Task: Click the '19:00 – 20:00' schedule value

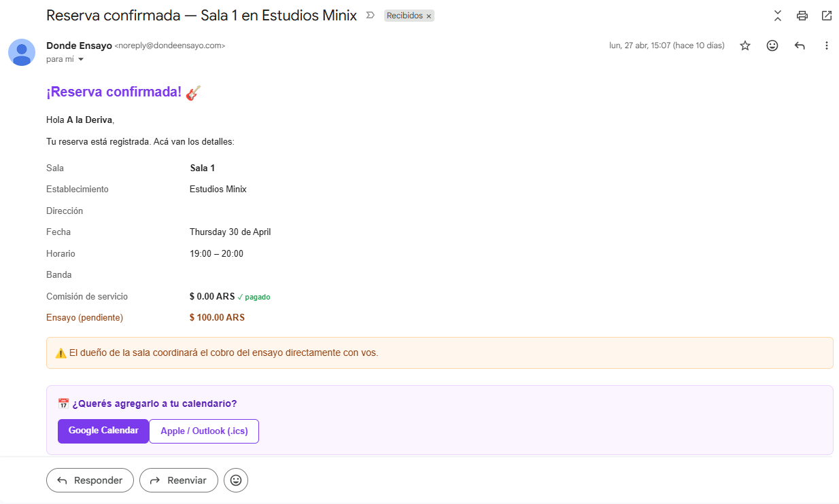Action: click(x=216, y=253)
